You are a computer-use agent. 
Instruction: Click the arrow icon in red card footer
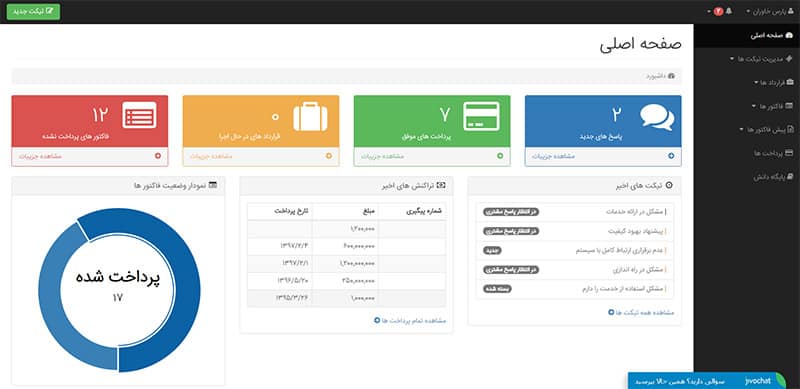point(158,156)
